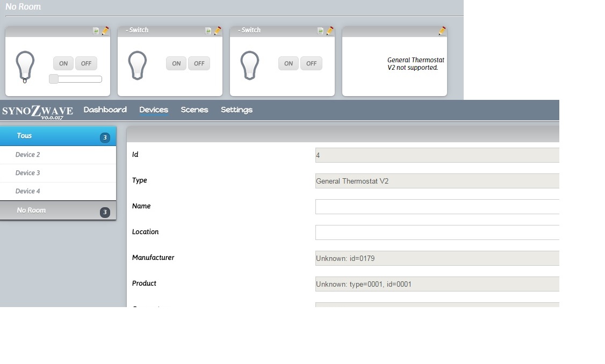Collapse the Tous group in sidebar
Viewport: 605px width, 364px height.
coord(58,136)
